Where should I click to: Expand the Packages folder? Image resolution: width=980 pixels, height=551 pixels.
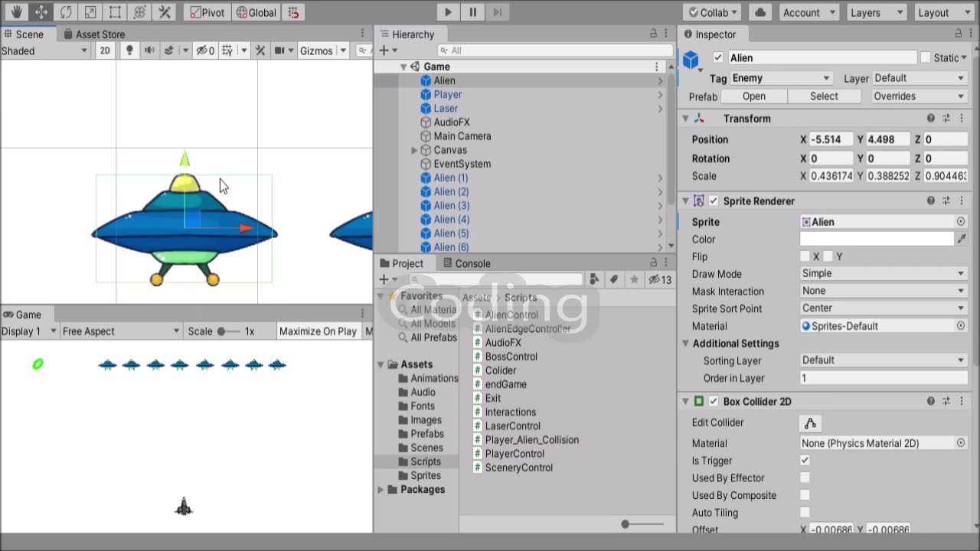[381, 490]
